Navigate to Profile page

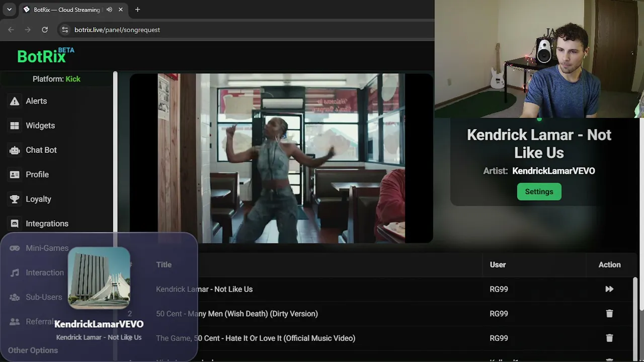pyautogui.click(x=37, y=174)
